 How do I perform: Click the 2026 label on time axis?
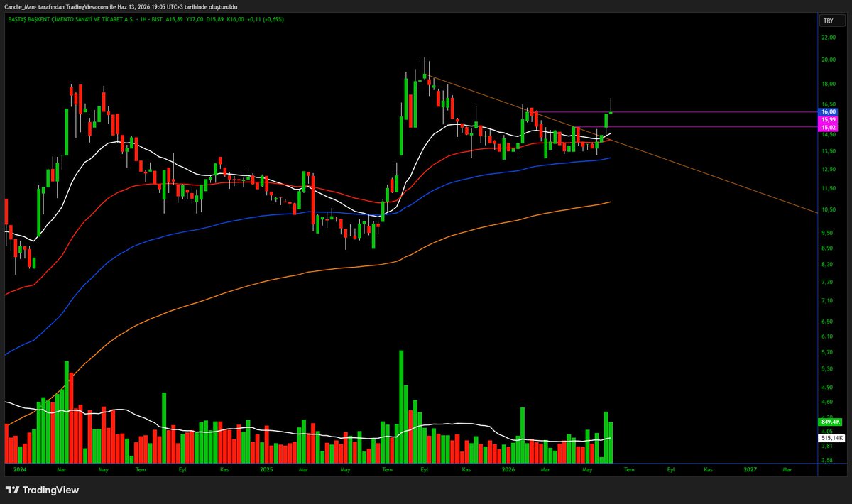pyautogui.click(x=508, y=469)
